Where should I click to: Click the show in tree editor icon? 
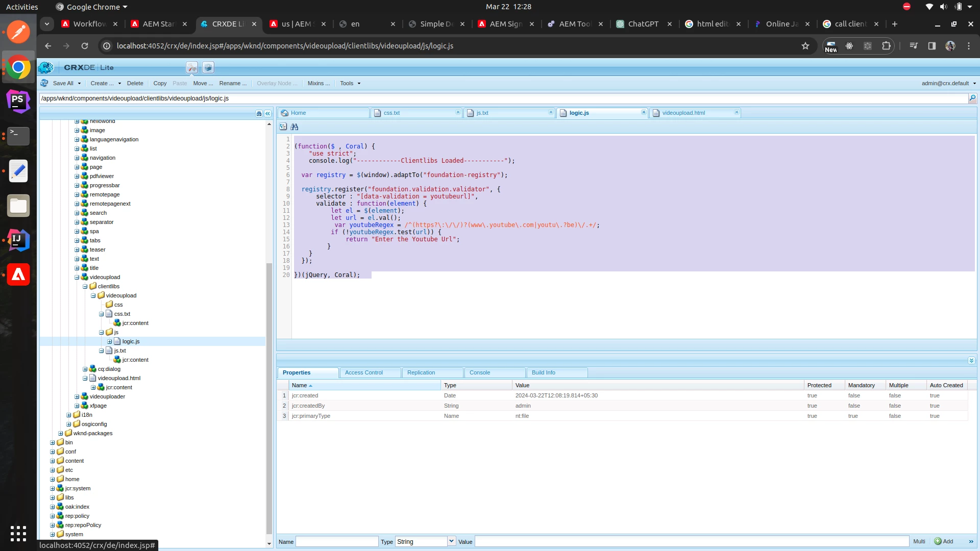tap(283, 127)
